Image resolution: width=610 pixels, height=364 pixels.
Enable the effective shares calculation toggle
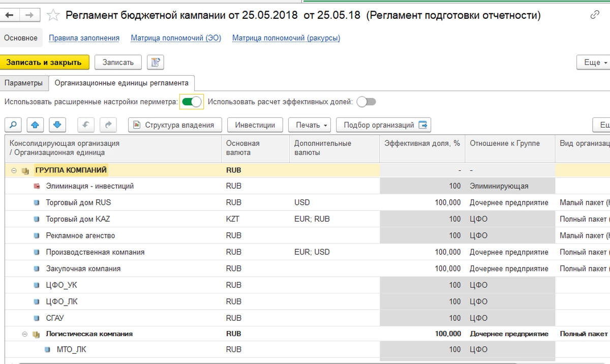(x=366, y=102)
